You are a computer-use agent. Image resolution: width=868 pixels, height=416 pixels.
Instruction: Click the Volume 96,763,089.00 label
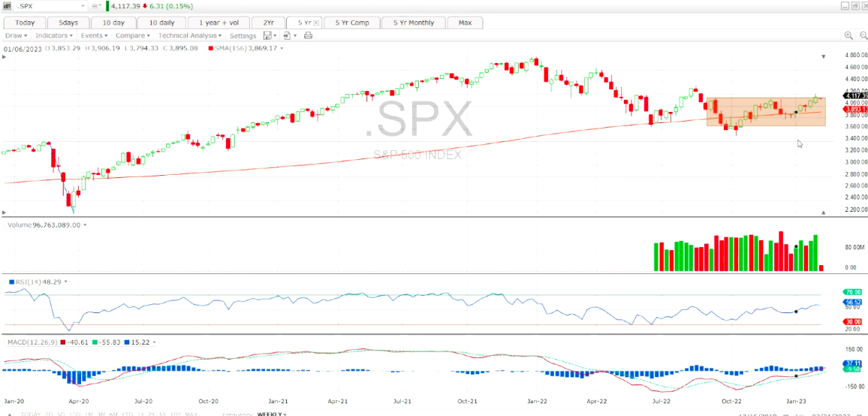point(44,225)
